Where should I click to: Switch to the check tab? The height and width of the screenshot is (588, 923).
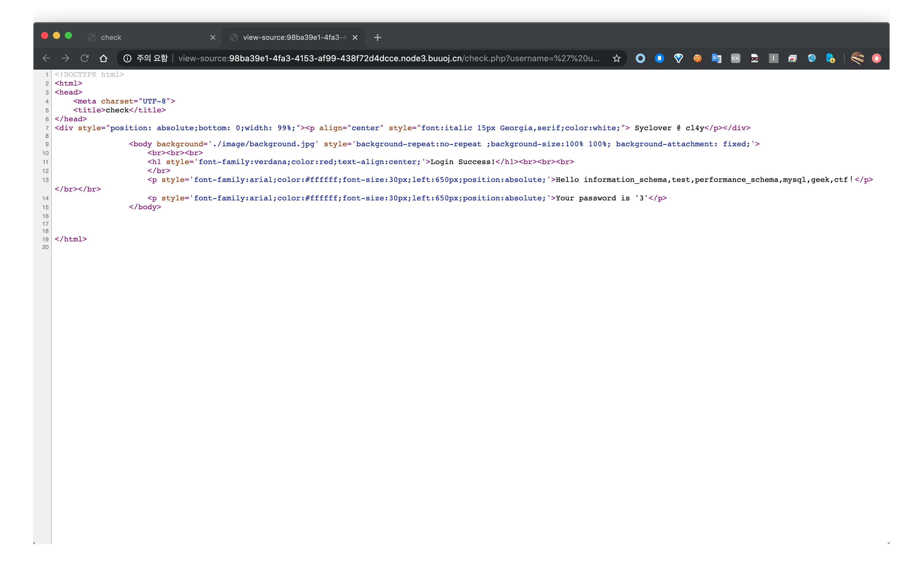146,37
